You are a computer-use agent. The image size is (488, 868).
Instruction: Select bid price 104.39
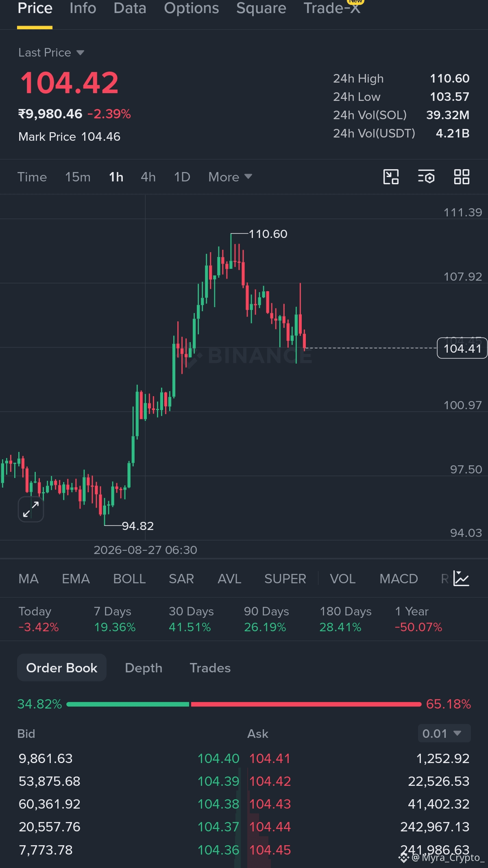(x=218, y=781)
